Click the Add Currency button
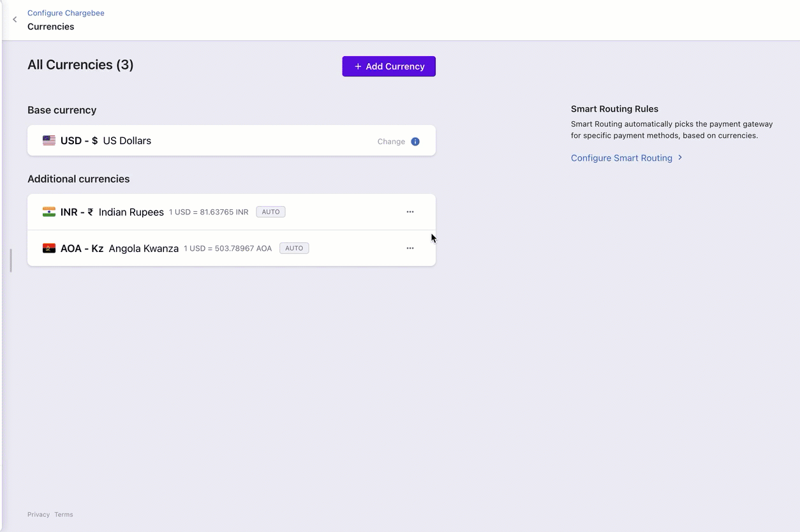800x532 pixels. 389,66
